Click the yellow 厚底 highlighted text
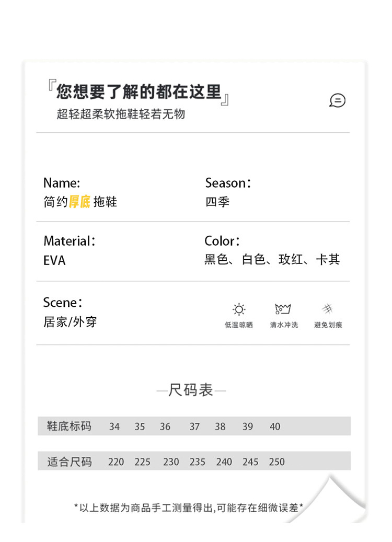 (79, 202)
